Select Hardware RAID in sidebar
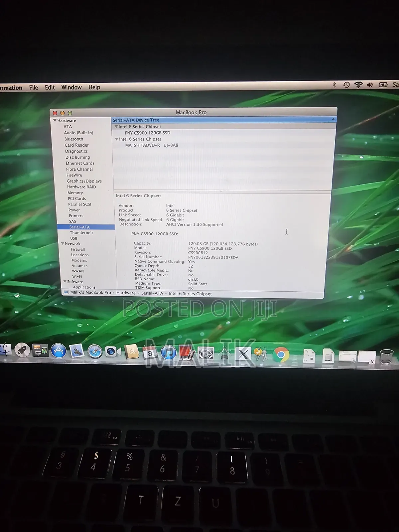This screenshot has height=532, width=399. click(x=81, y=187)
